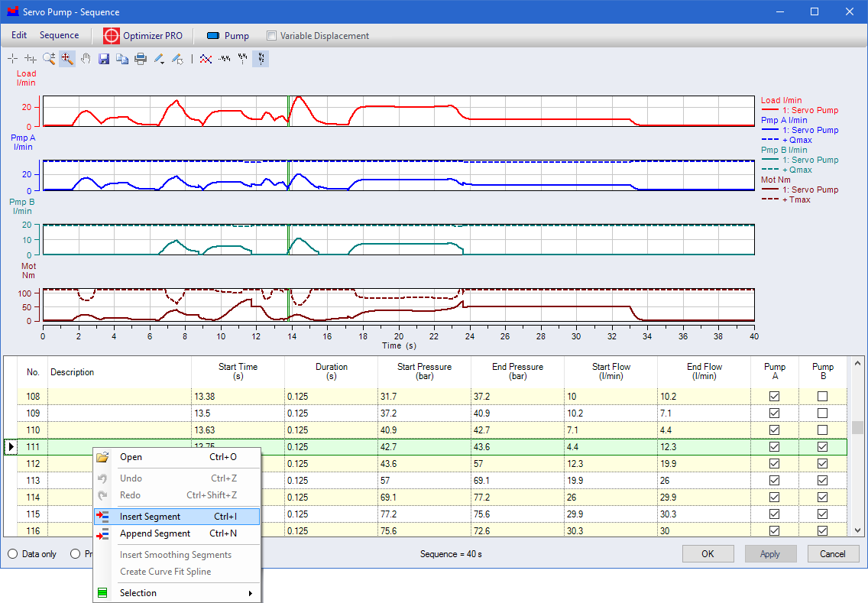Select the Data only radio button
The height and width of the screenshot is (603, 868).
coord(13,554)
